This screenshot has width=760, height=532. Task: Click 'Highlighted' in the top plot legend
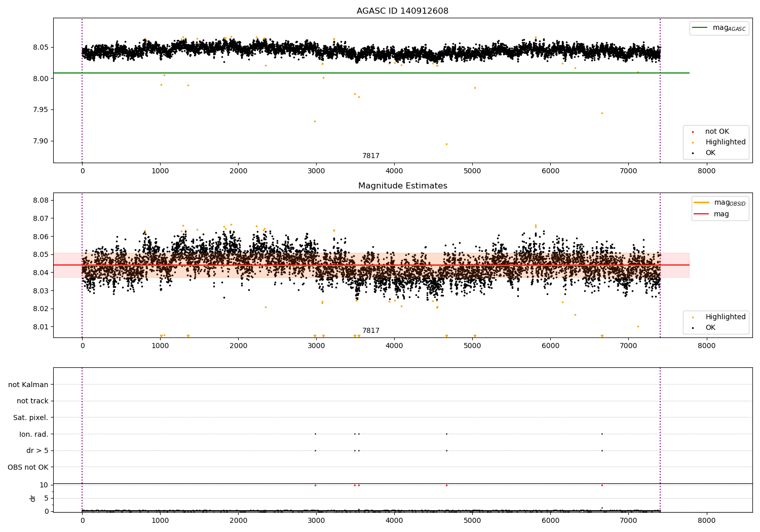(726, 142)
